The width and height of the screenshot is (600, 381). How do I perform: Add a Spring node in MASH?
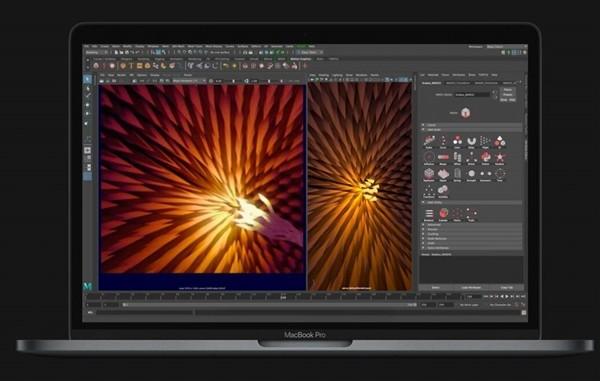click(457, 174)
